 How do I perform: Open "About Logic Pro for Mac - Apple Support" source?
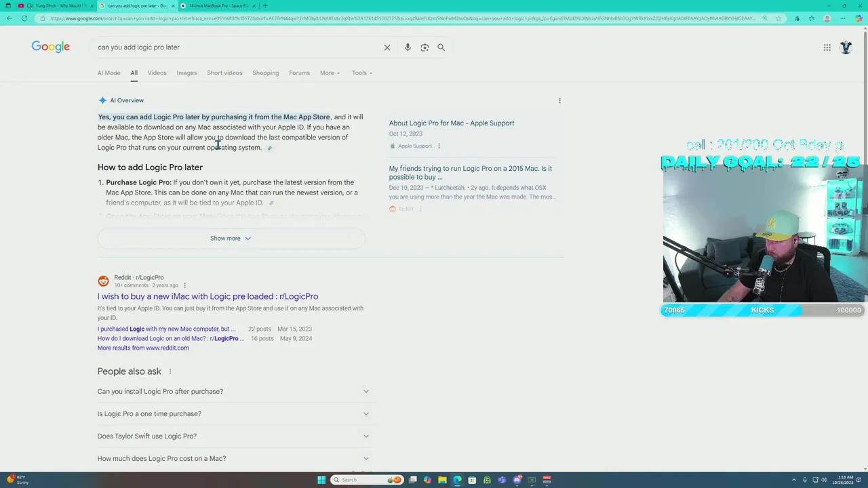tap(452, 123)
